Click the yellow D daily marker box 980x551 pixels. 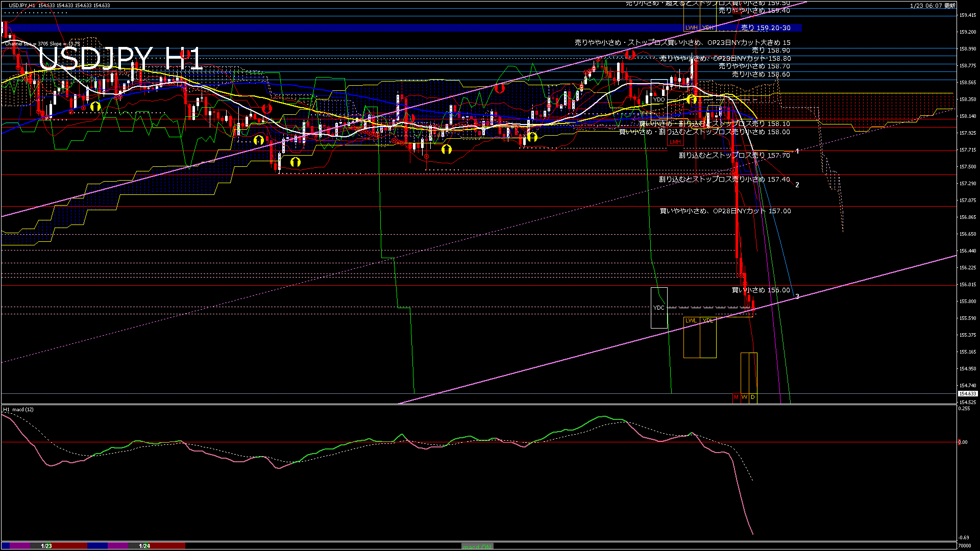pyautogui.click(x=752, y=397)
